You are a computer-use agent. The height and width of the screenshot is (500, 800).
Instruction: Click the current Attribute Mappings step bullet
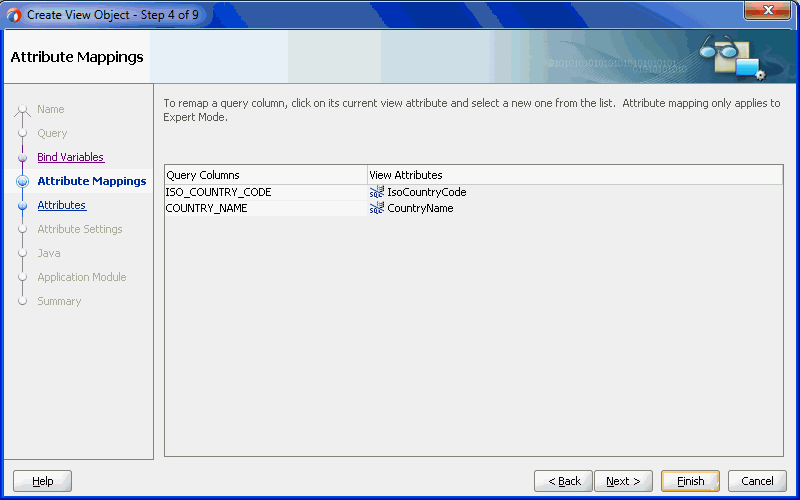(22, 181)
